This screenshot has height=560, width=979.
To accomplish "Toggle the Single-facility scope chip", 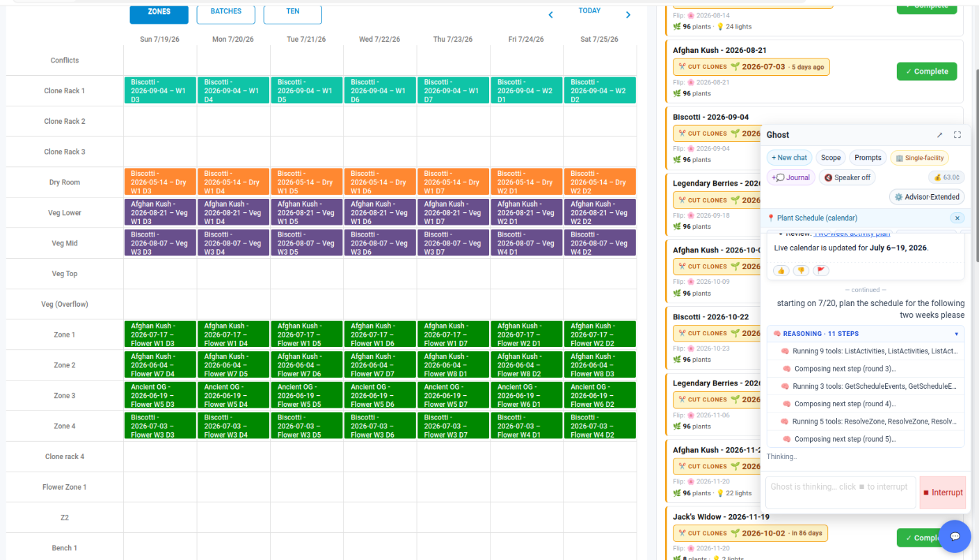I will pos(919,158).
